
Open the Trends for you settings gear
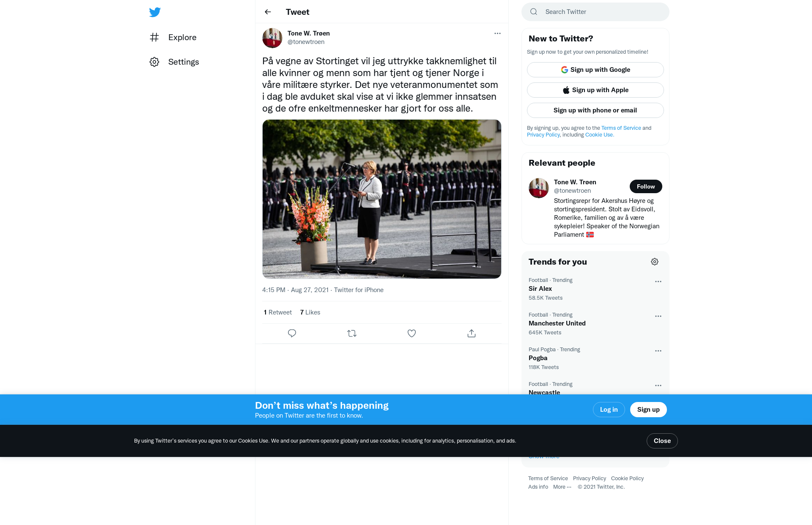coord(655,262)
